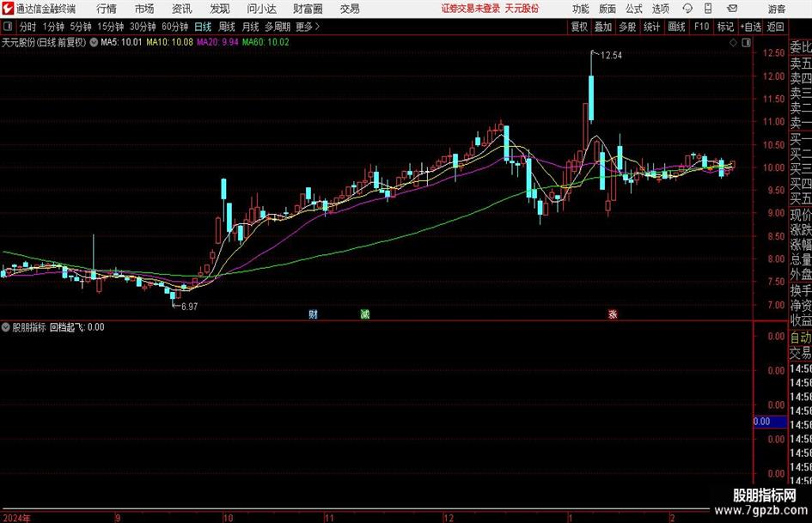This screenshot has height=523, width=812.
Task: Click the MA10: 10.08 label
Action: 170,42
